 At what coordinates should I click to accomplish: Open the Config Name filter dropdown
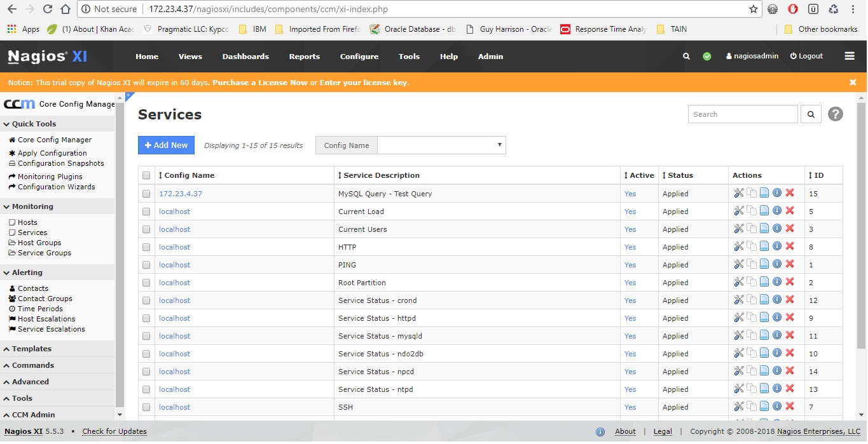(441, 145)
